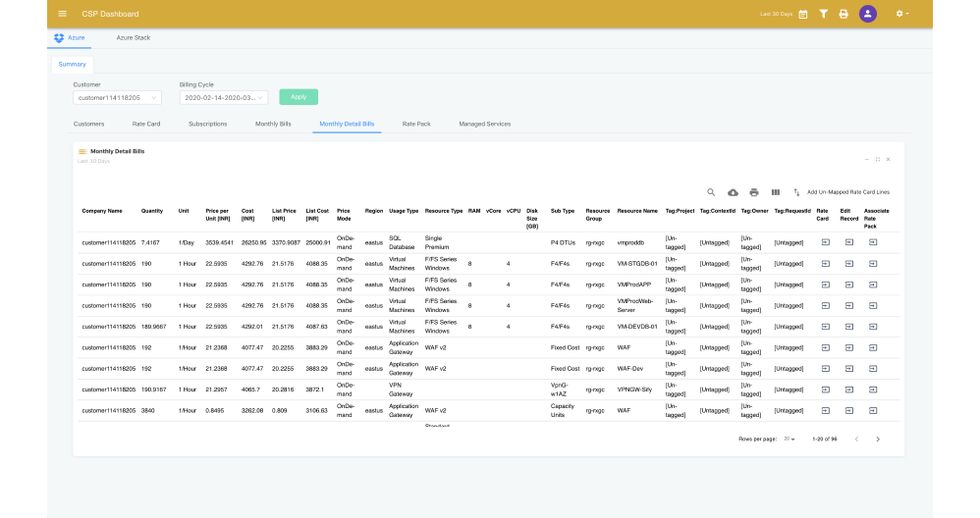Click the green Apply button
The image size is (980, 518).
pos(299,97)
